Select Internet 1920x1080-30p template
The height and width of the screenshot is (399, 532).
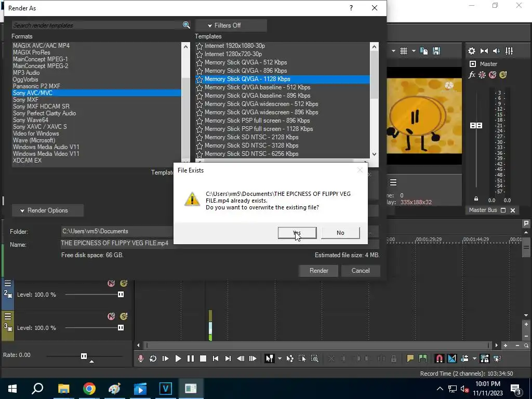click(x=282, y=46)
